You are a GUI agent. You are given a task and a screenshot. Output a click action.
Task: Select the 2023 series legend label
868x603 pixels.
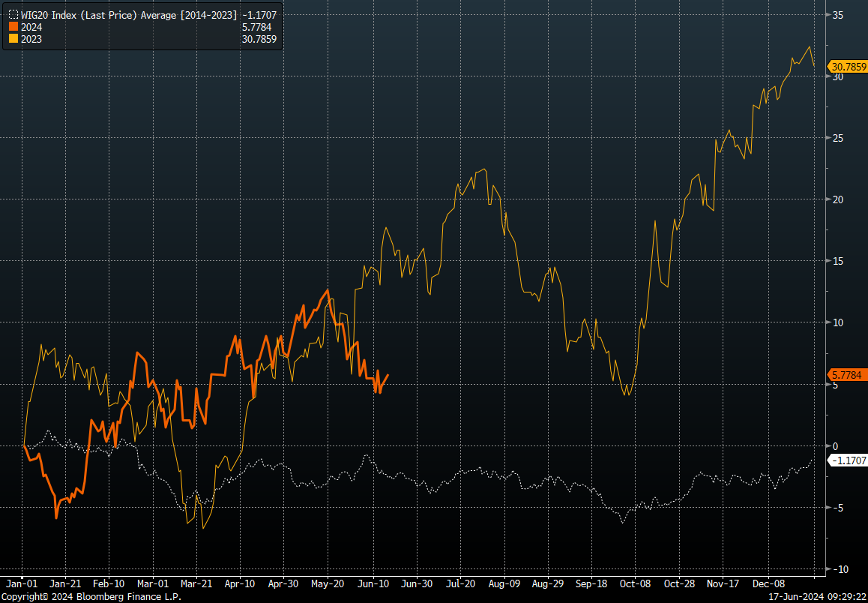coord(31,38)
